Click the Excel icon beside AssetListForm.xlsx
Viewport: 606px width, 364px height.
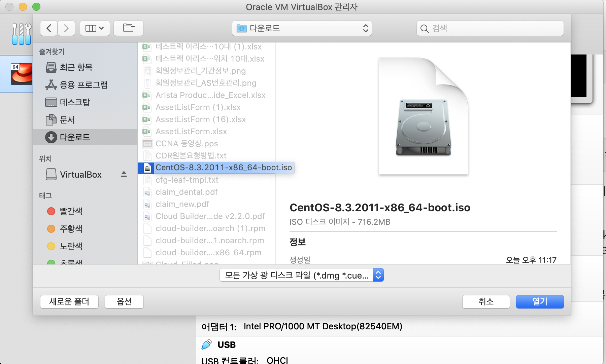click(x=147, y=132)
